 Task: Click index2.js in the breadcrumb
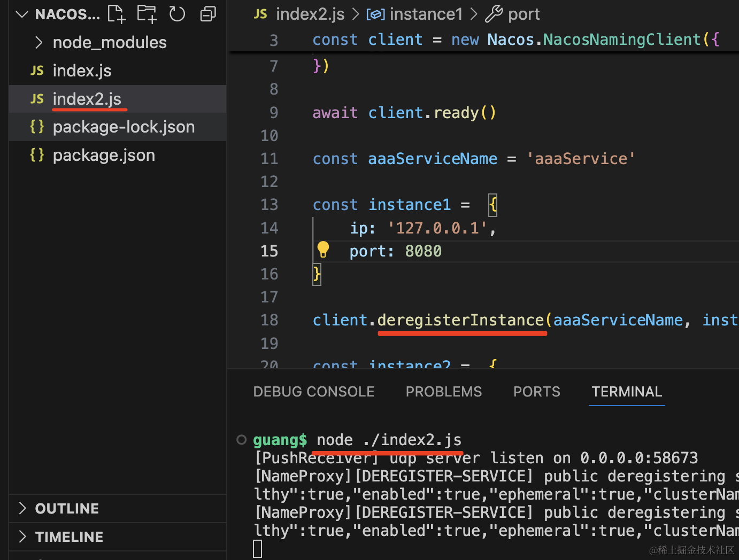point(310,14)
